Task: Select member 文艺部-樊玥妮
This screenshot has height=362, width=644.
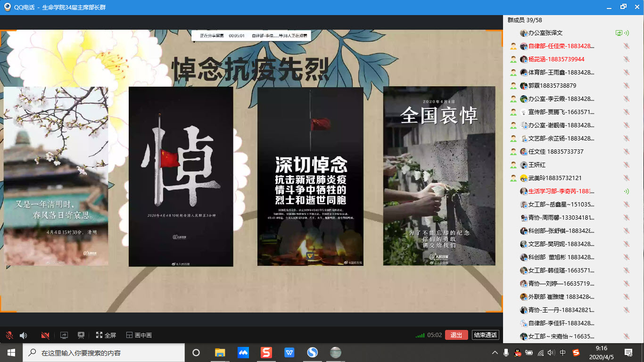Action: [561, 244]
